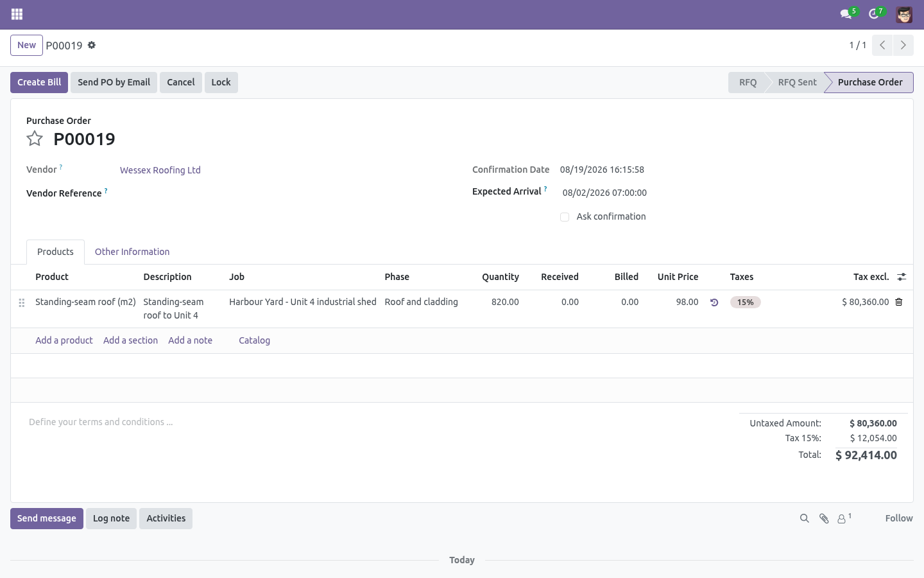The image size is (924, 578).
Task: Mark P00019 as favorite with star
Action: (x=35, y=139)
